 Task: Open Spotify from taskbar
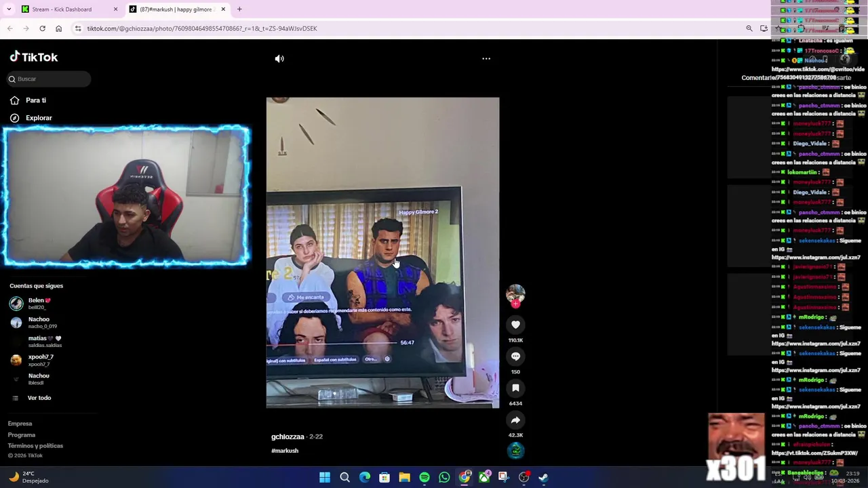(x=425, y=477)
